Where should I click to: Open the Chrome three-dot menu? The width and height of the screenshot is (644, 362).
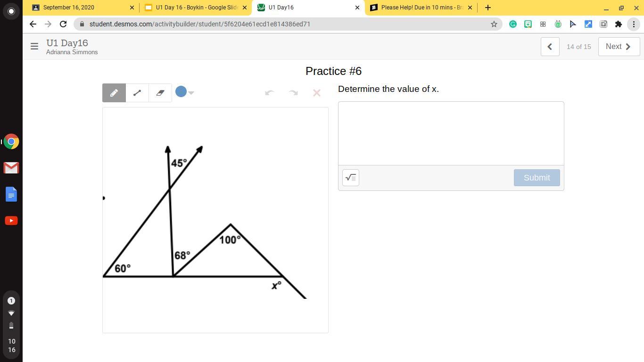pyautogui.click(x=634, y=24)
